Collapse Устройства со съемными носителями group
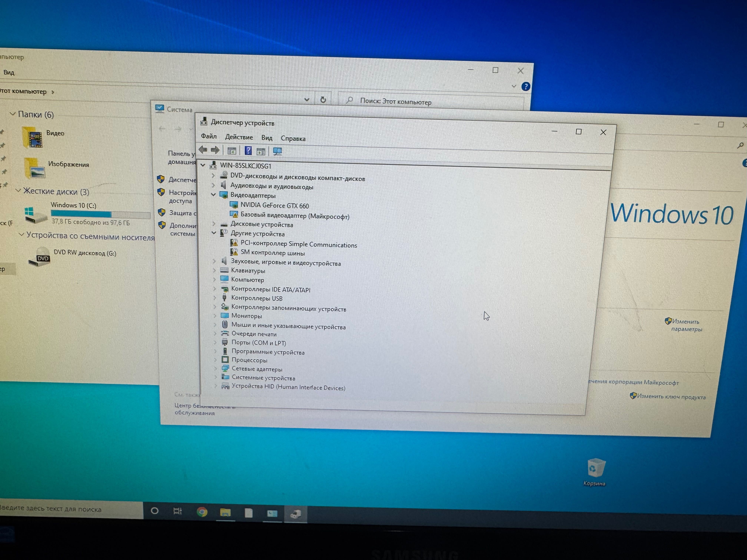The image size is (747, 560). pyautogui.click(x=21, y=234)
